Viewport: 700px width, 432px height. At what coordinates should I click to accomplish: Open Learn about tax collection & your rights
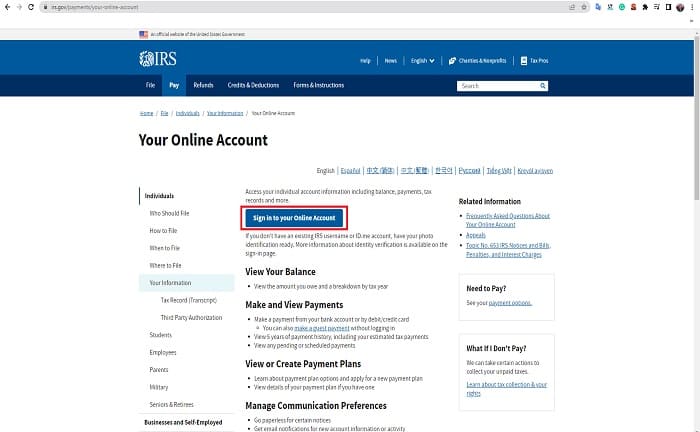pos(507,389)
